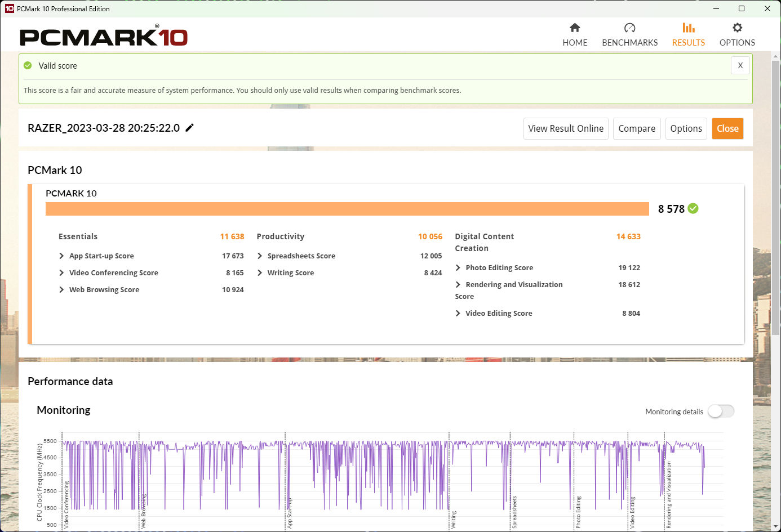781x532 pixels.
Task: Click the PCMark 10 logo
Action: click(x=104, y=37)
